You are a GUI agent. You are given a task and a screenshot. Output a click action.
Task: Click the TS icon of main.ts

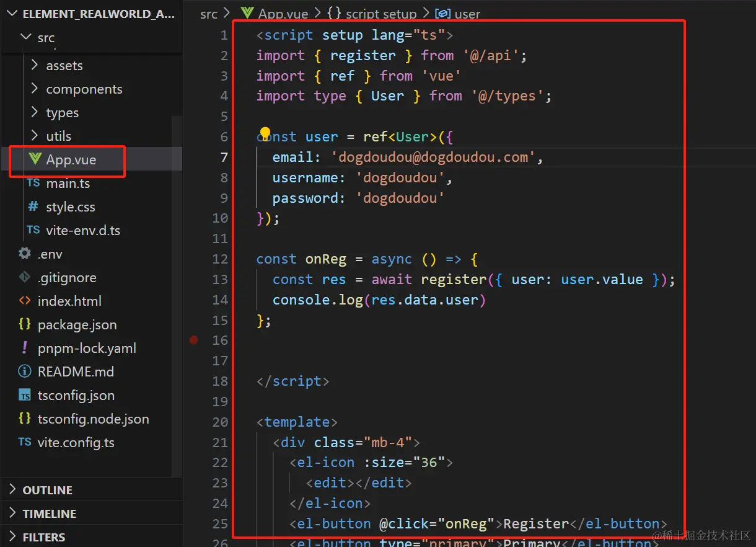[33, 183]
